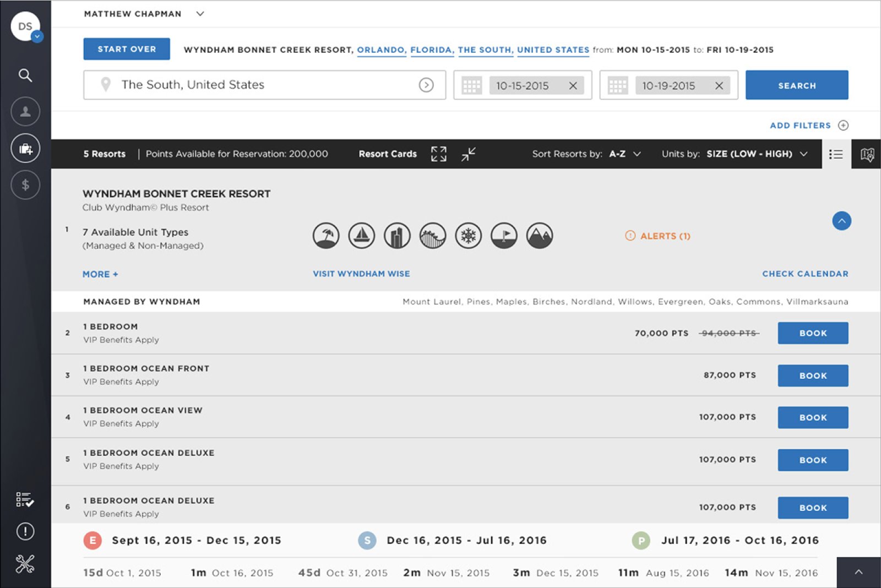Click the golf amenity icon

504,236
